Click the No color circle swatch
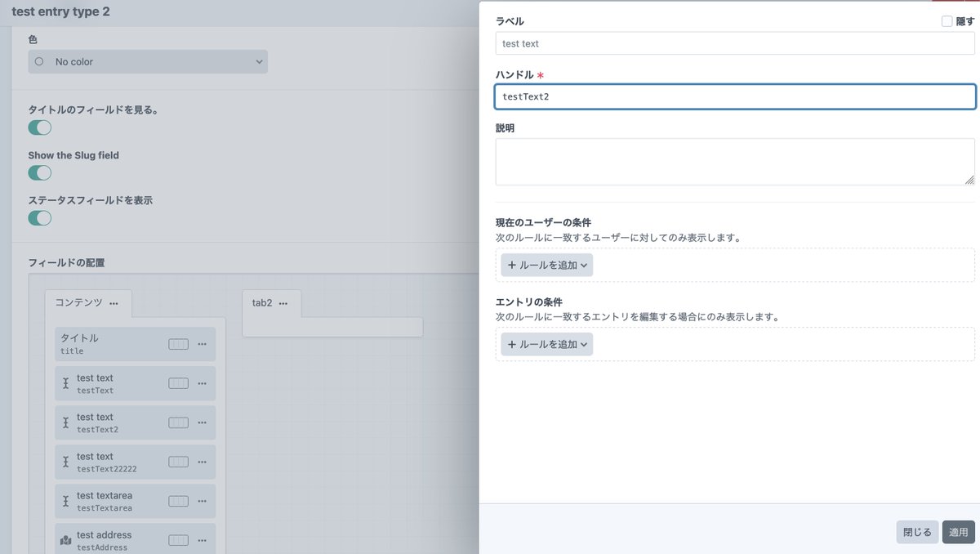Image resolution: width=980 pixels, height=554 pixels. (39, 61)
